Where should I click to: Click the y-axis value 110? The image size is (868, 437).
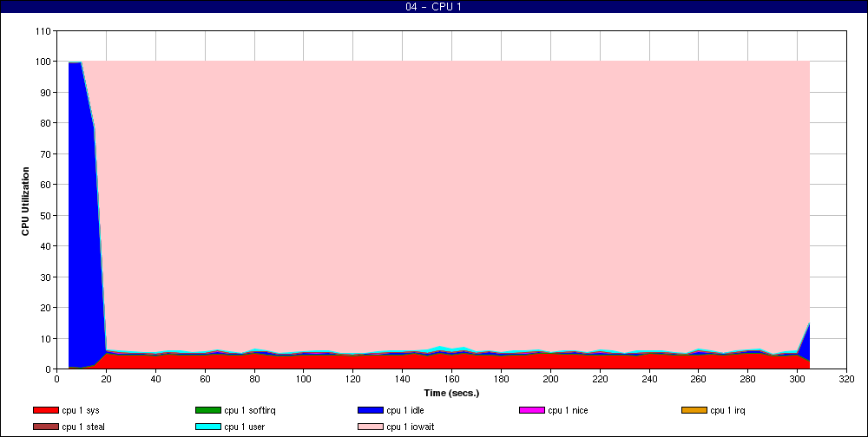(45, 31)
